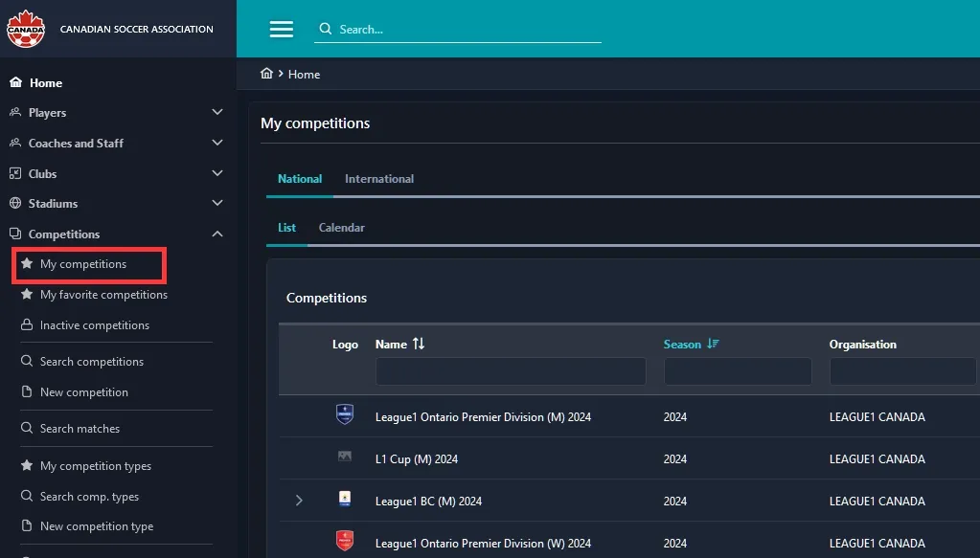
Task: Click the search magnifier icon in top bar
Action: coord(326,29)
